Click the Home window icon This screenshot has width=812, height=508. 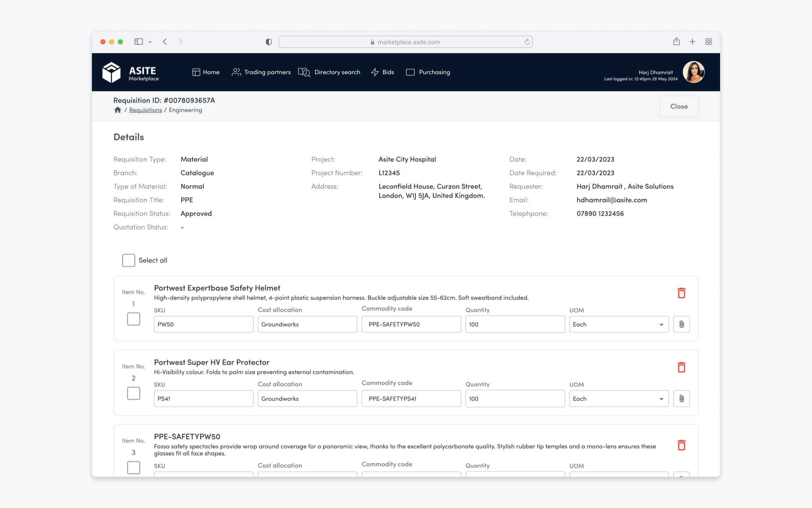[x=196, y=72]
